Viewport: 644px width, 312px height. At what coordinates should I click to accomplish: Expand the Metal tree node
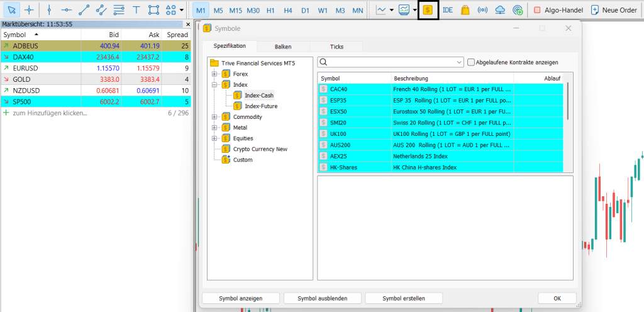pyautogui.click(x=214, y=128)
